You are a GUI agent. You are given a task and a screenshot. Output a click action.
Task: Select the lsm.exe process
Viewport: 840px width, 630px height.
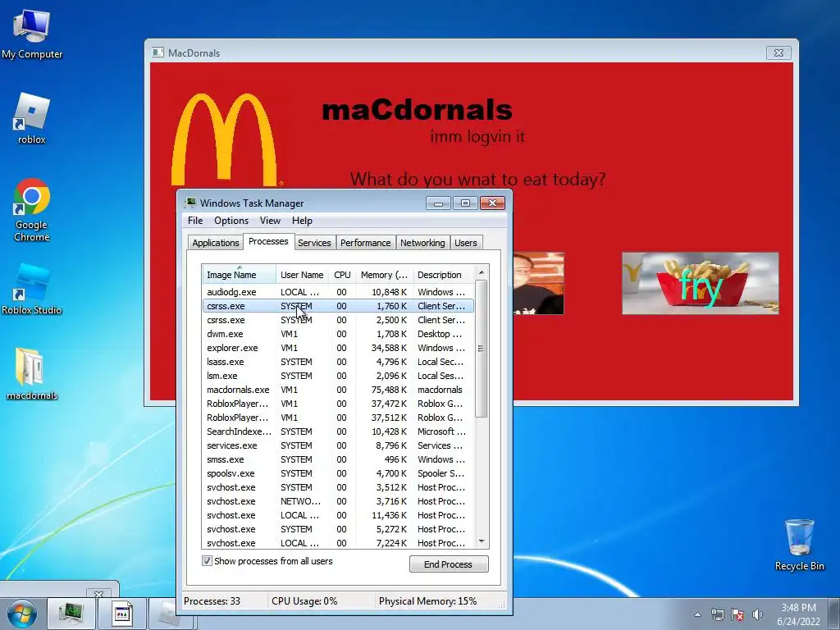click(337, 376)
